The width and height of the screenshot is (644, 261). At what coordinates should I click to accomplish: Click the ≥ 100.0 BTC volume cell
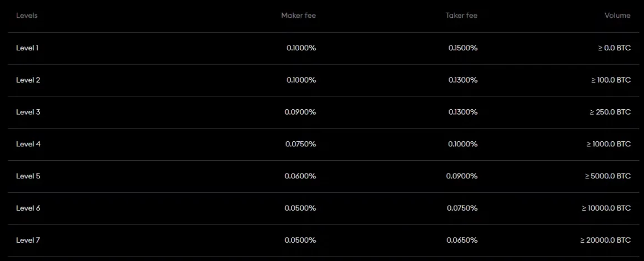click(611, 80)
